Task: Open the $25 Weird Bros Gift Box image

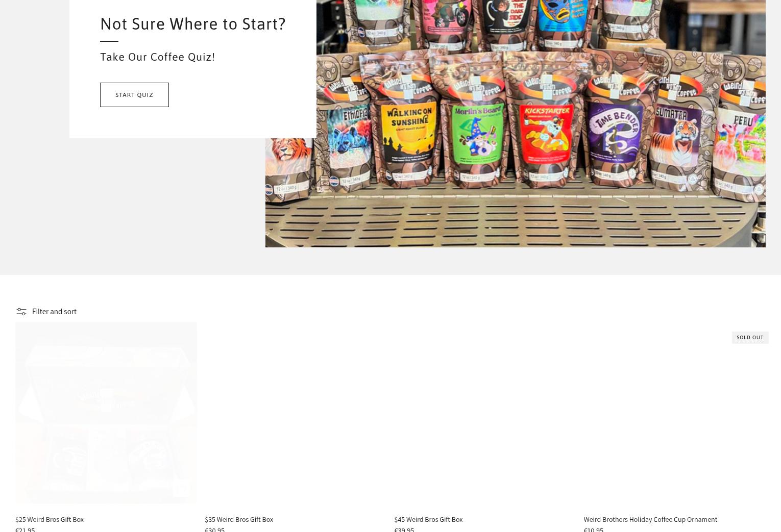Action: click(x=106, y=413)
